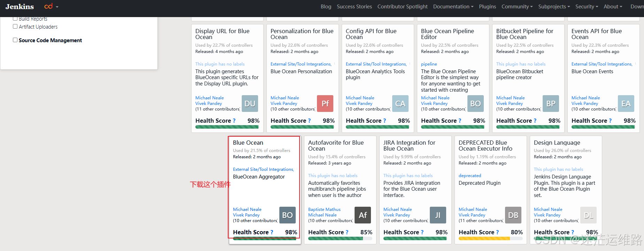Open Contributor Spotlight in the navbar

402,7
